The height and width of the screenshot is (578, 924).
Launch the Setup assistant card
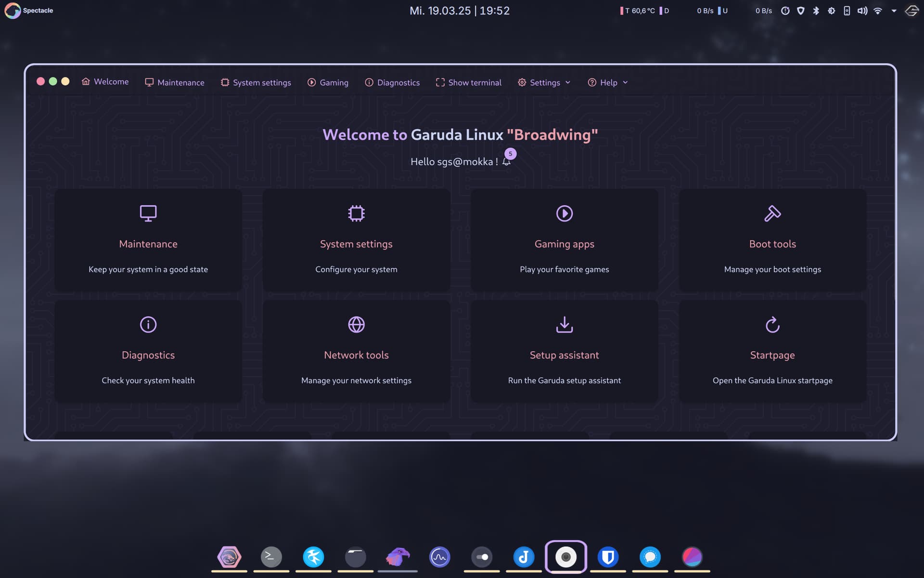click(565, 351)
